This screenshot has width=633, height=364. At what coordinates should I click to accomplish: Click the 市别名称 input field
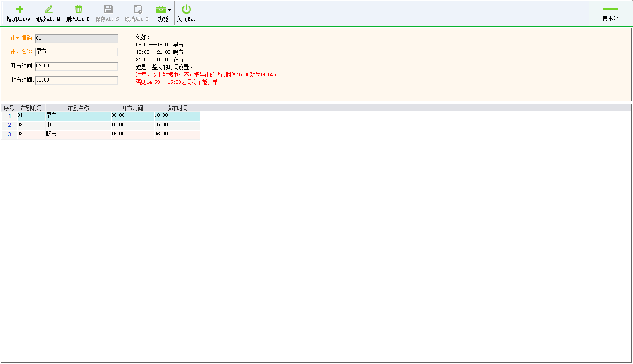77,52
